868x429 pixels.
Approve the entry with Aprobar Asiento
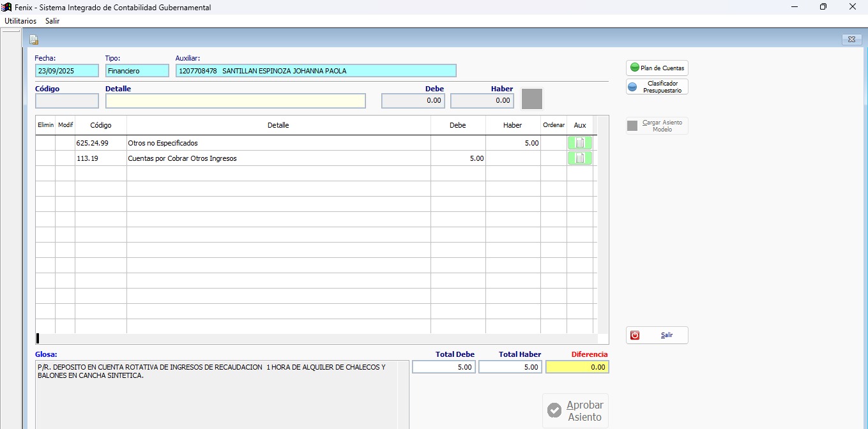point(575,410)
